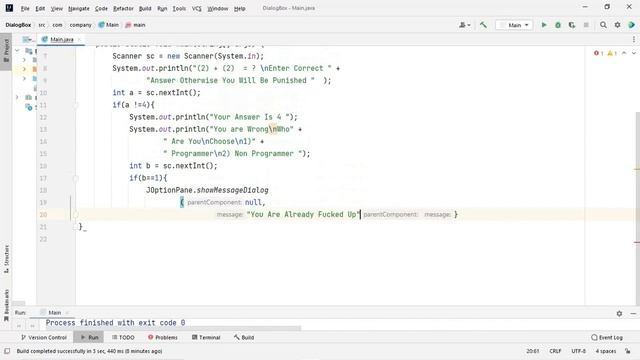Image resolution: width=640 pixels, height=360 pixels.
Task: Click the company breadcrumb
Action: [x=80, y=25]
